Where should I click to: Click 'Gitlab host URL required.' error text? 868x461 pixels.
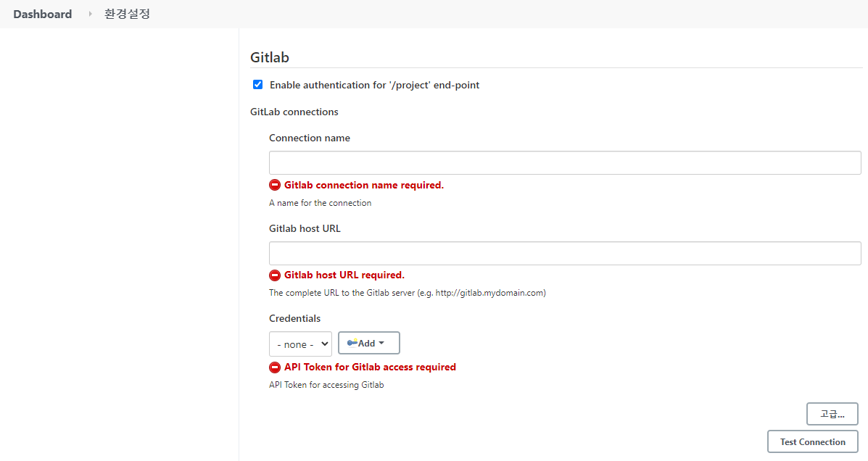point(344,275)
